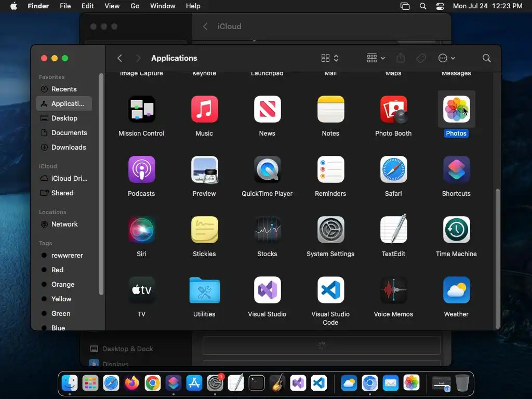This screenshot has width=532, height=399.
Task: Select the Green tag in sidebar
Action: pos(64,313)
